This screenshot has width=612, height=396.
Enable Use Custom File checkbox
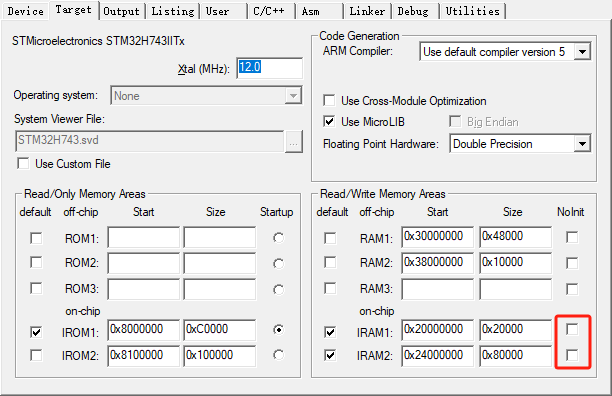coord(23,163)
